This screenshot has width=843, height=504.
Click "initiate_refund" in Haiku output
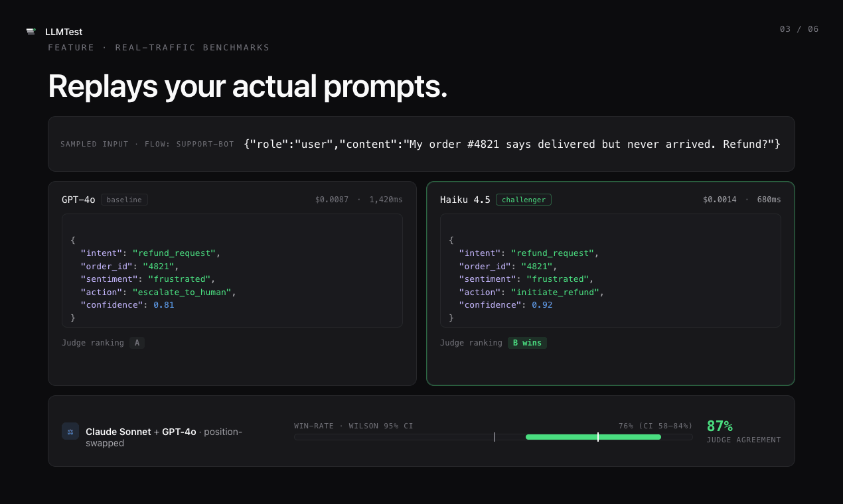(555, 292)
